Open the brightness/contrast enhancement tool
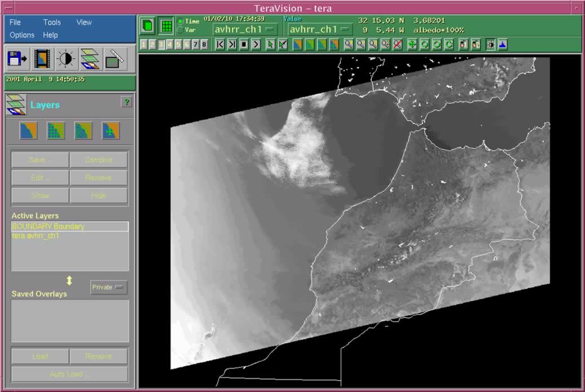This screenshot has width=585, height=392. tap(66, 59)
